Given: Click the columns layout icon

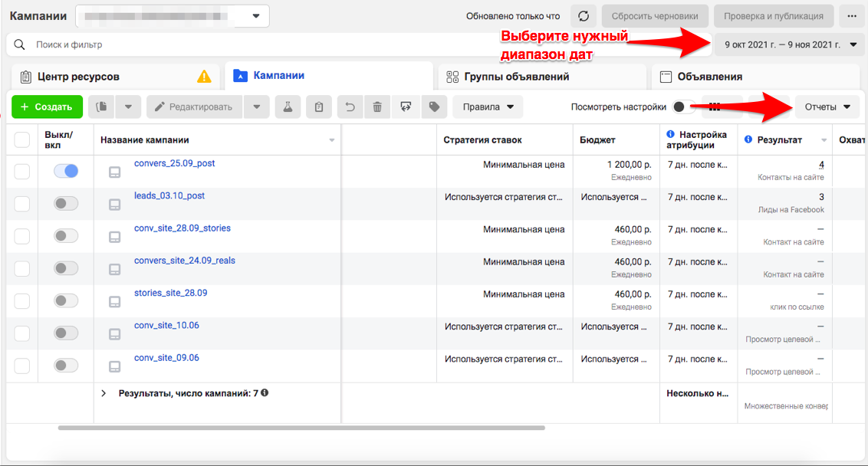Looking at the screenshot, I should click(x=715, y=107).
